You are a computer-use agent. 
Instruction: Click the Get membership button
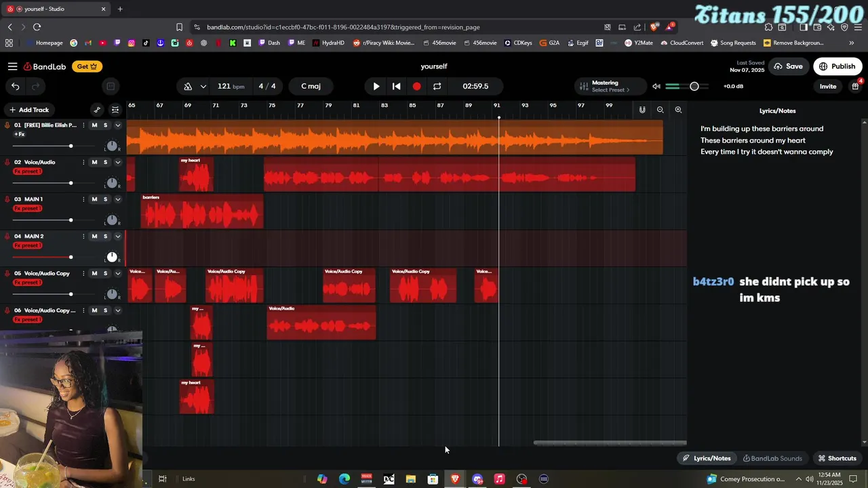click(x=87, y=66)
